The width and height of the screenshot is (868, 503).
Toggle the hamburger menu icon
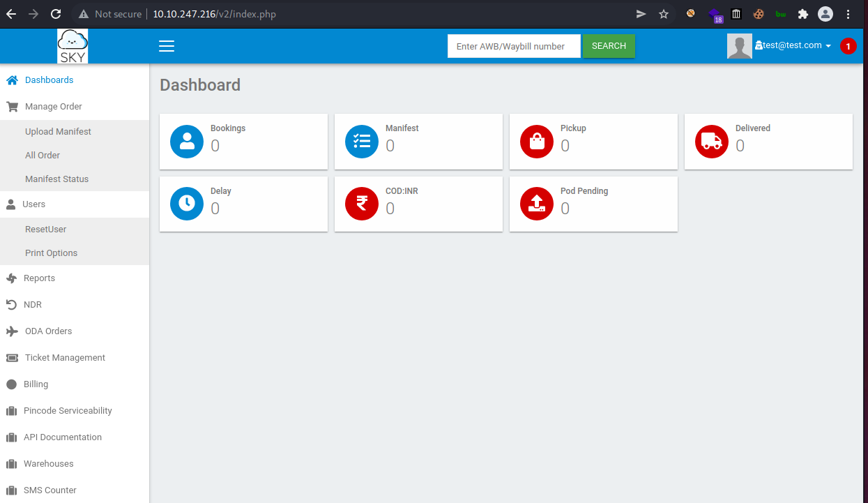166,46
